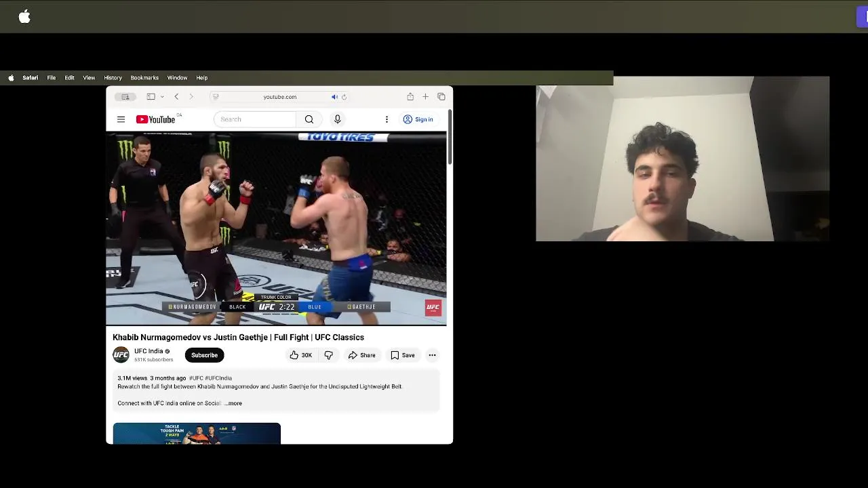The height and width of the screenshot is (488, 868).
Task: Open the Safari menu
Action: 31,78
